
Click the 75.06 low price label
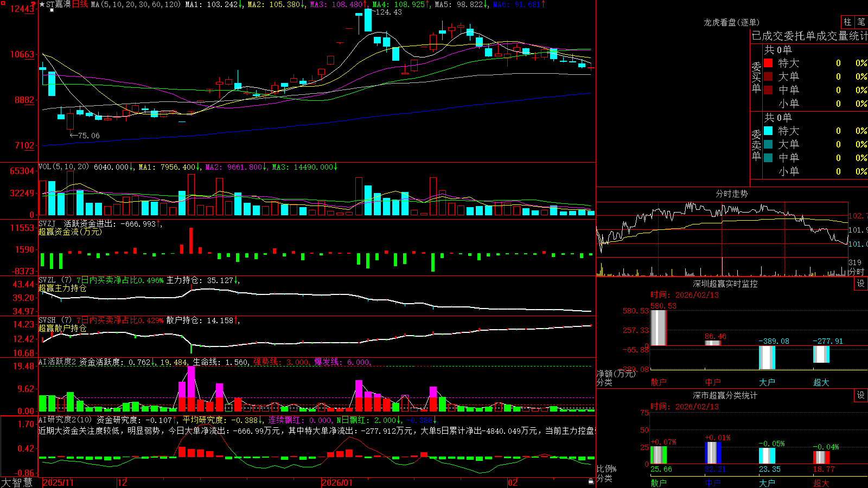pyautogui.click(x=88, y=136)
